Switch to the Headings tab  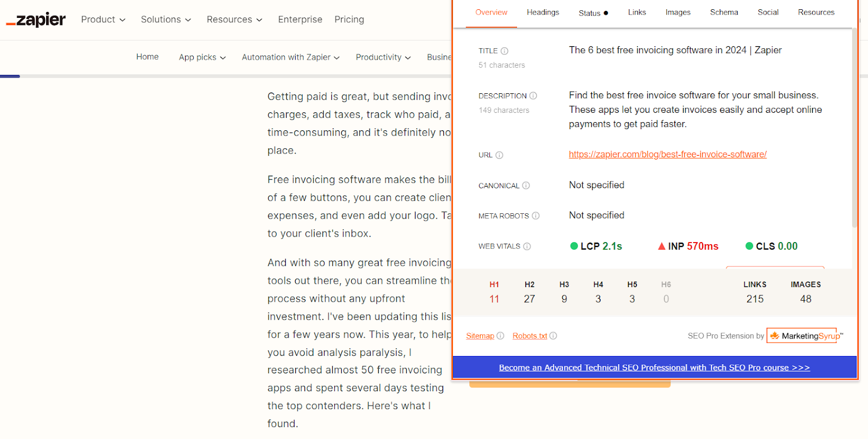542,12
